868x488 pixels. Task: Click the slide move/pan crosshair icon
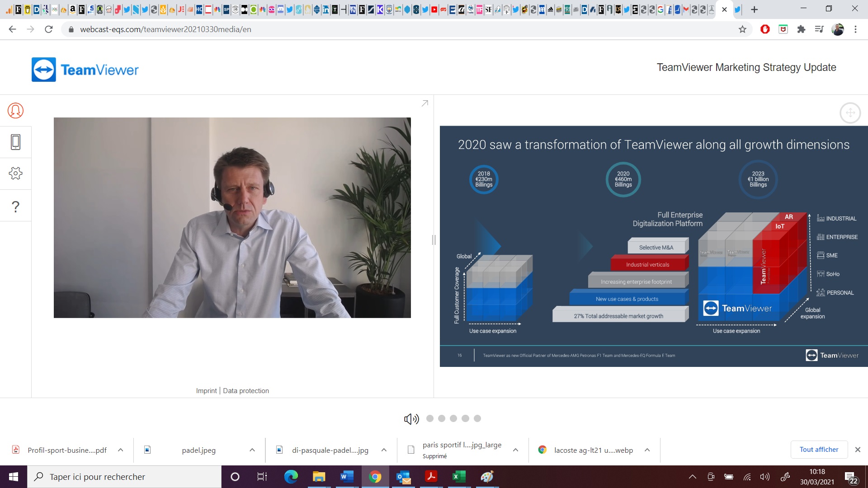point(850,113)
